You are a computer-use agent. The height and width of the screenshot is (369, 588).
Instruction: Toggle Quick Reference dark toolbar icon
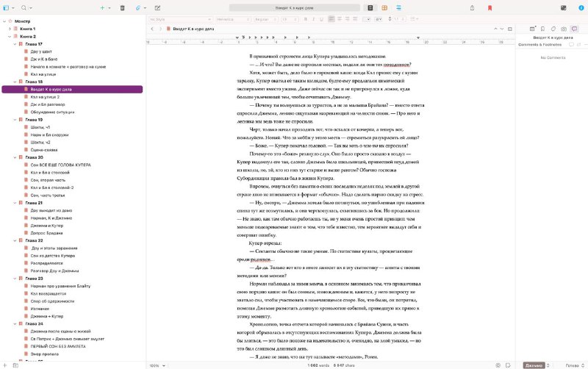(563, 8)
